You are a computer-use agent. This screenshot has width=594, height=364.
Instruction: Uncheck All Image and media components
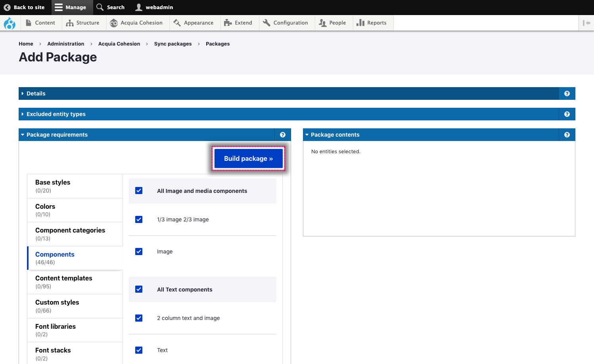click(x=139, y=191)
